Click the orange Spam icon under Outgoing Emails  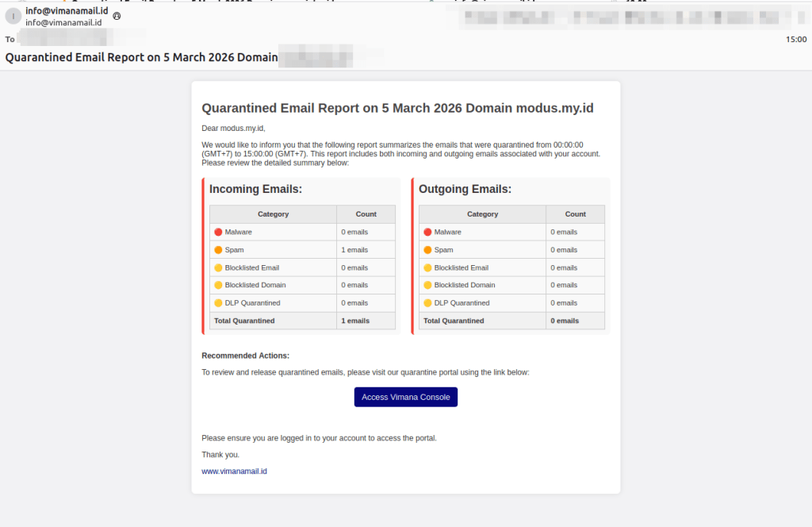point(427,250)
